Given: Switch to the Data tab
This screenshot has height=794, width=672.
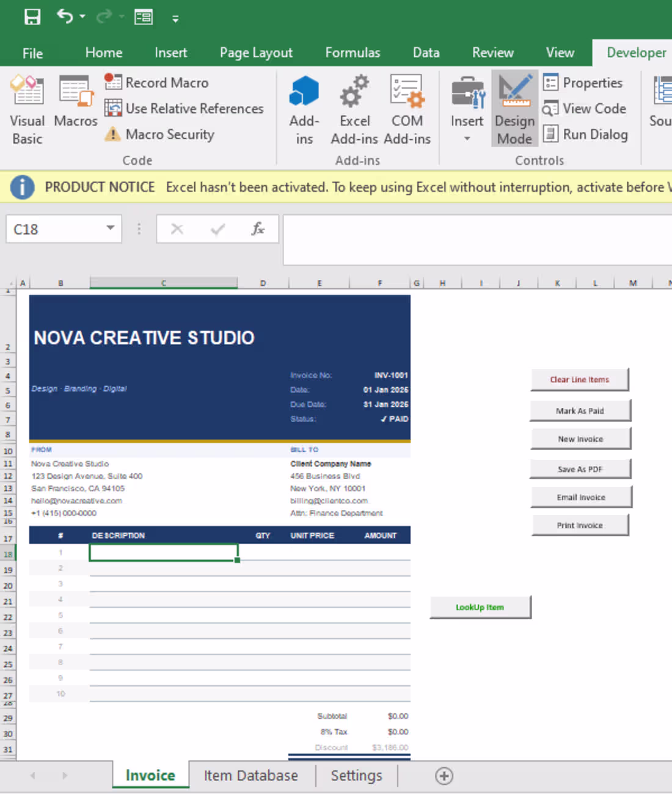Looking at the screenshot, I should pyautogui.click(x=426, y=53).
